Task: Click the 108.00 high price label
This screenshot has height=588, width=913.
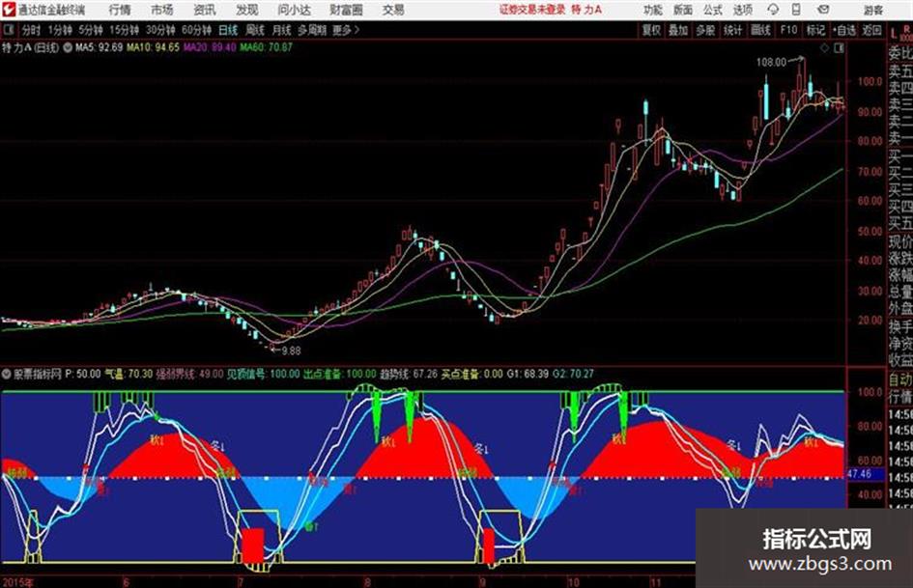Action: pyautogui.click(x=771, y=63)
